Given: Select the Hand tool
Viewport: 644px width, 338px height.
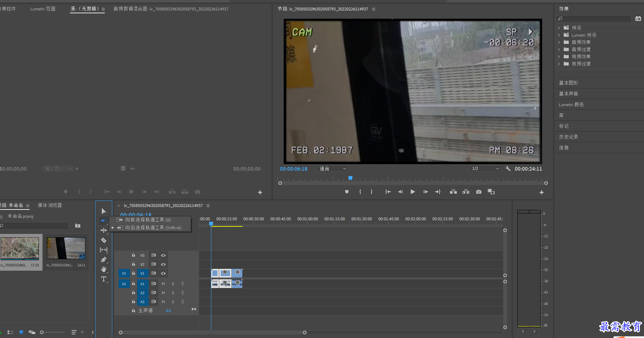Looking at the screenshot, I should pyautogui.click(x=104, y=269).
